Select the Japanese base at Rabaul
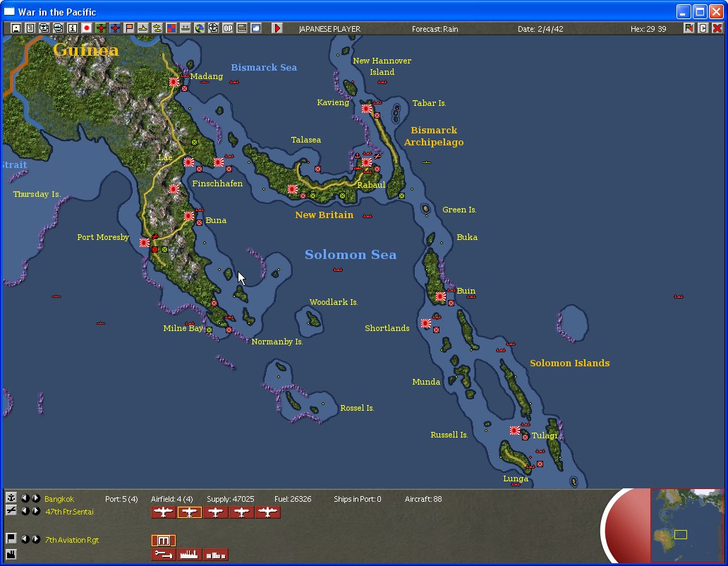 point(367,162)
